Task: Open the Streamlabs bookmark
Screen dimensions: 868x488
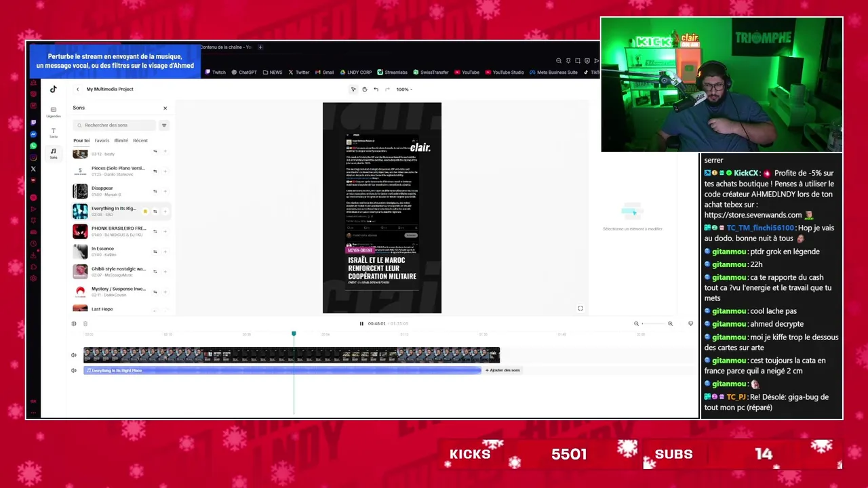Action: point(393,73)
